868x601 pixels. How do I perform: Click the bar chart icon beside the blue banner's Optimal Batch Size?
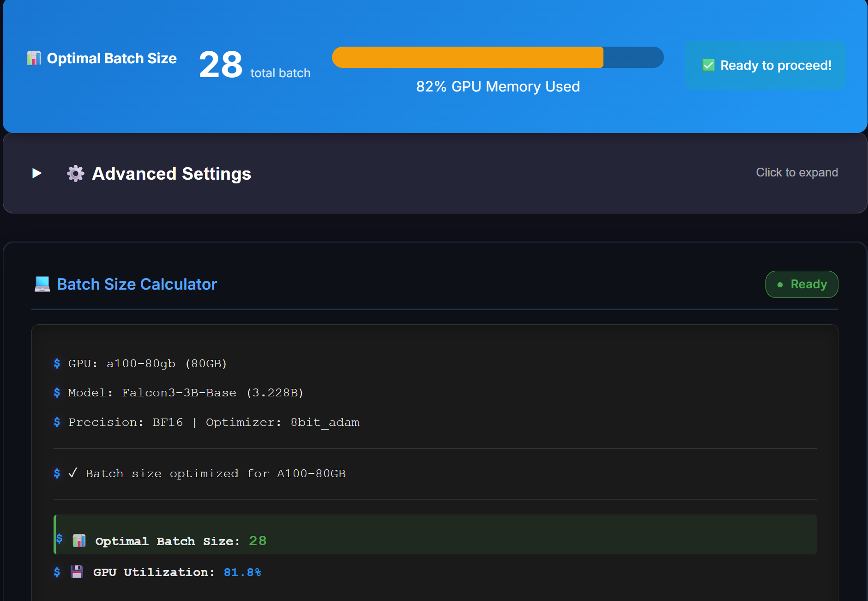34,58
